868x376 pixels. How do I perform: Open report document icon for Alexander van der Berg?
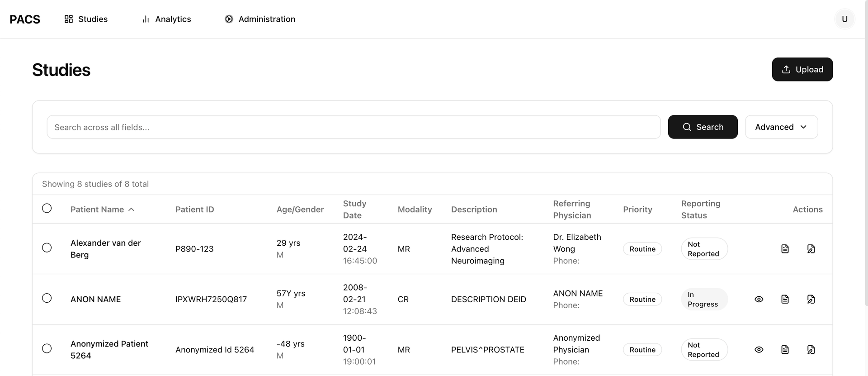point(785,249)
